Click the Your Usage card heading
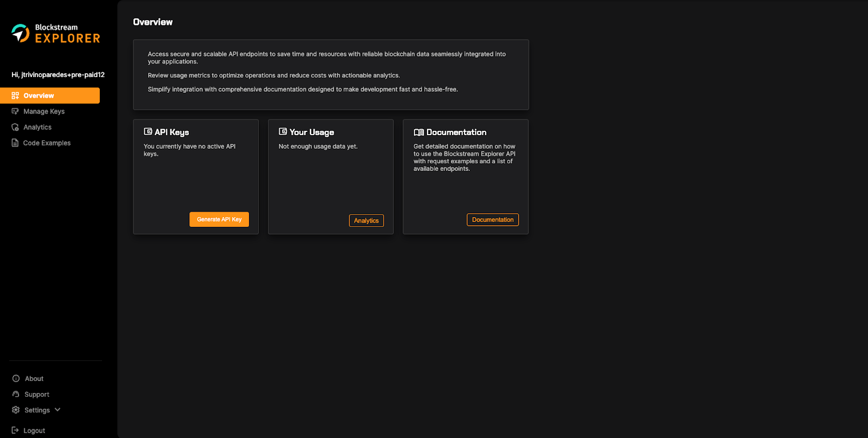 pyautogui.click(x=311, y=132)
